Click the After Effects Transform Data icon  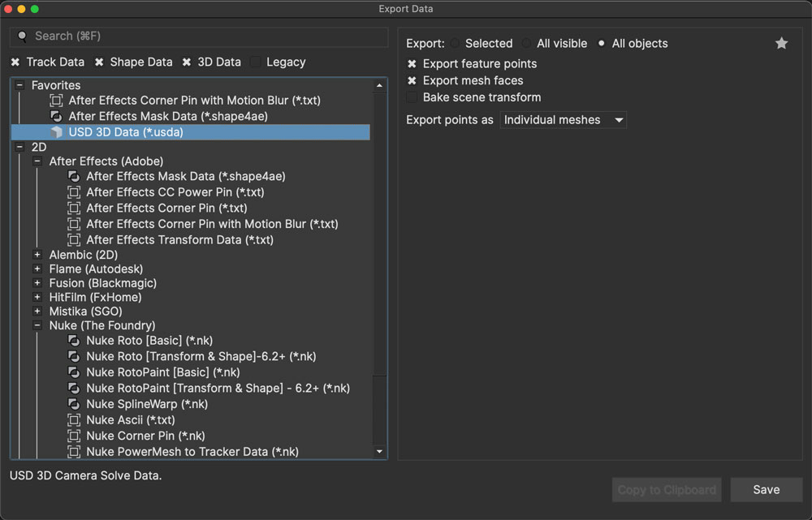pyautogui.click(x=74, y=240)
